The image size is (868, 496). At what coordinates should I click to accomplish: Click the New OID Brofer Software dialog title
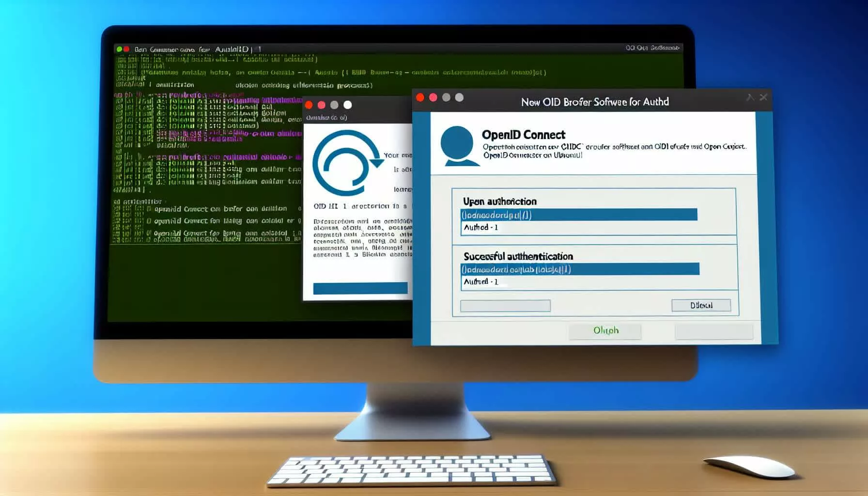click(x=594, y=102)
